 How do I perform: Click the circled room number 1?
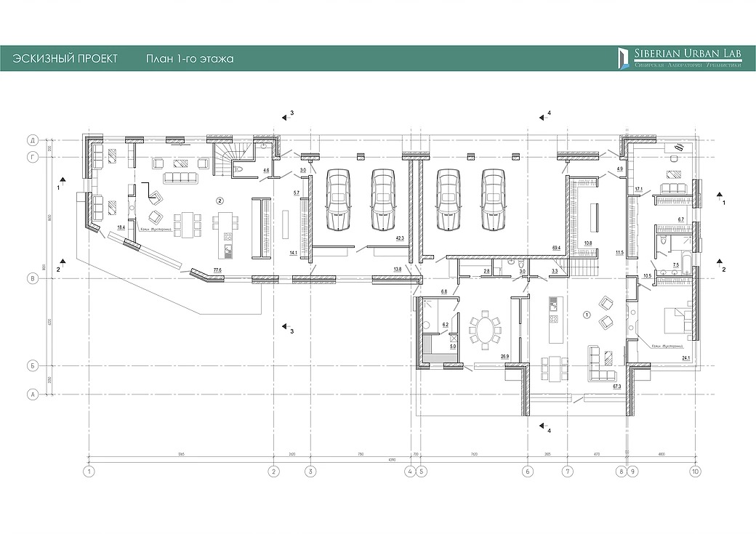[x=587, y=315]
